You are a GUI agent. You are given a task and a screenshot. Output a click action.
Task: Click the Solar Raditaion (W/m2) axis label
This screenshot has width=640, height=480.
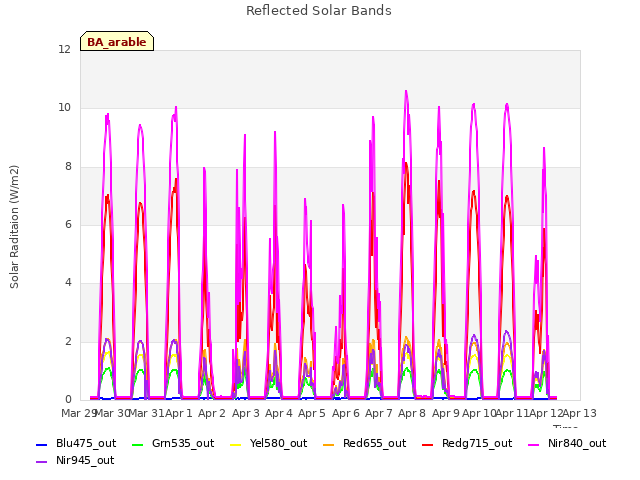(x=14, y=227)
